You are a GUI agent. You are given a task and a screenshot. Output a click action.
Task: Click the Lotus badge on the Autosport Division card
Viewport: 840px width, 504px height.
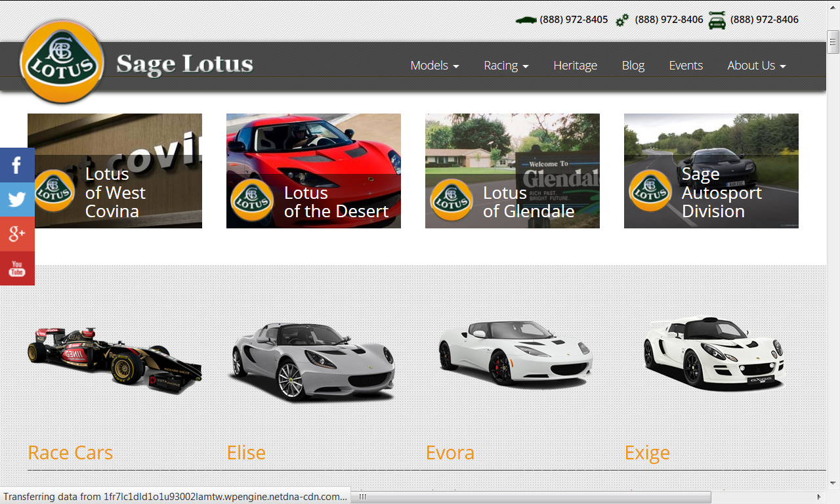coord(650,190)
